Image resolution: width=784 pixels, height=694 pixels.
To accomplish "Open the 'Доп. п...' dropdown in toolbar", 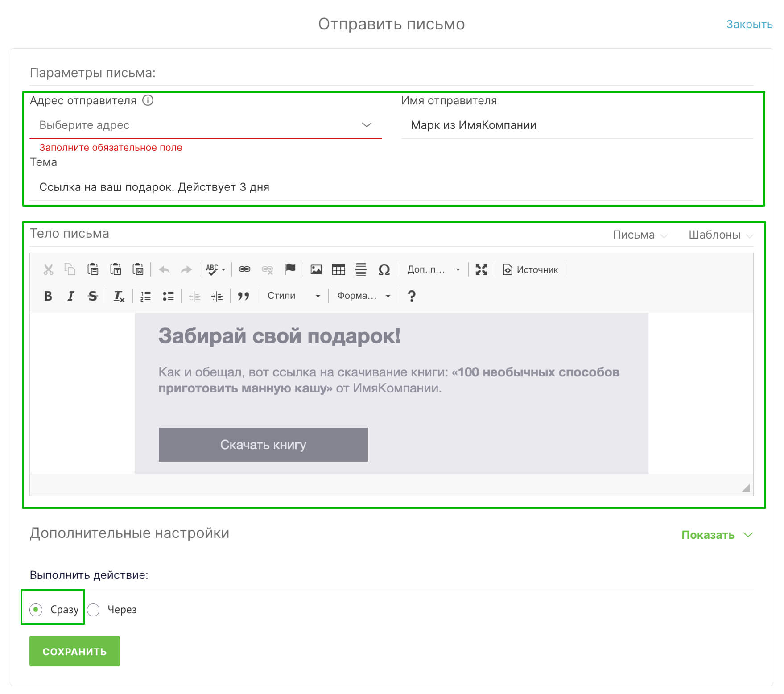I will pos(433,269).
